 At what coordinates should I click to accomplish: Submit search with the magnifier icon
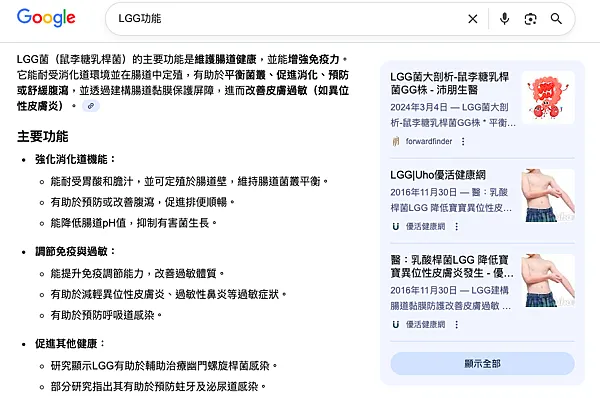click(x=556, y=18)
